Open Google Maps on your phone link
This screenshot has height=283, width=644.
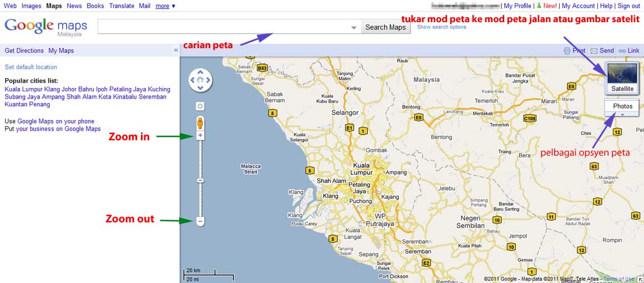pos(56,121)
